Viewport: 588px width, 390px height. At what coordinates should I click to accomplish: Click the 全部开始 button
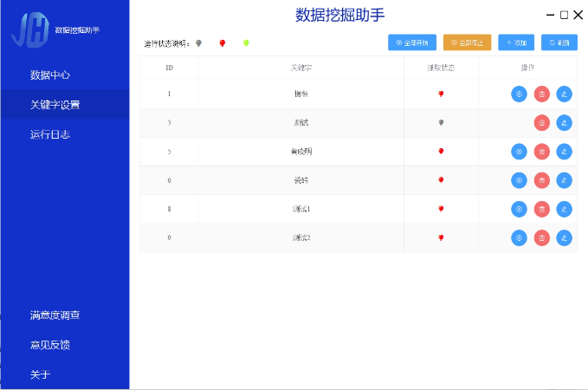pos(412,42)
